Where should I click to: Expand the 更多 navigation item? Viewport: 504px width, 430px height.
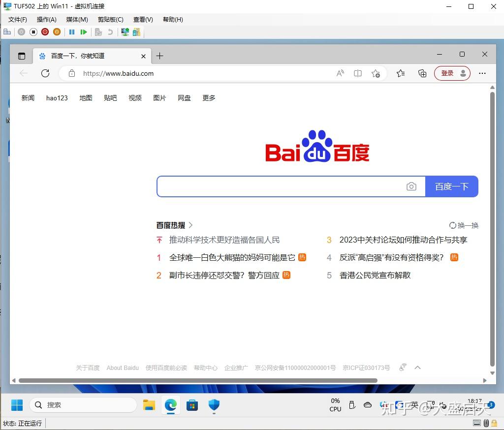pyautogui.click(x=209, y=98)
